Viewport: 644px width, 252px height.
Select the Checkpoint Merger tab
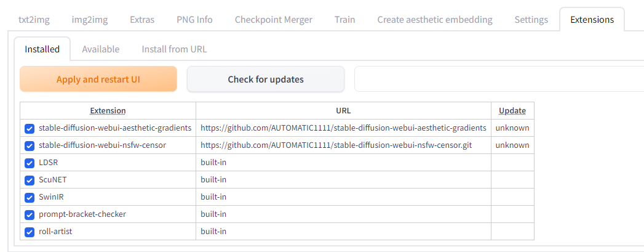[x=274, y=20]
